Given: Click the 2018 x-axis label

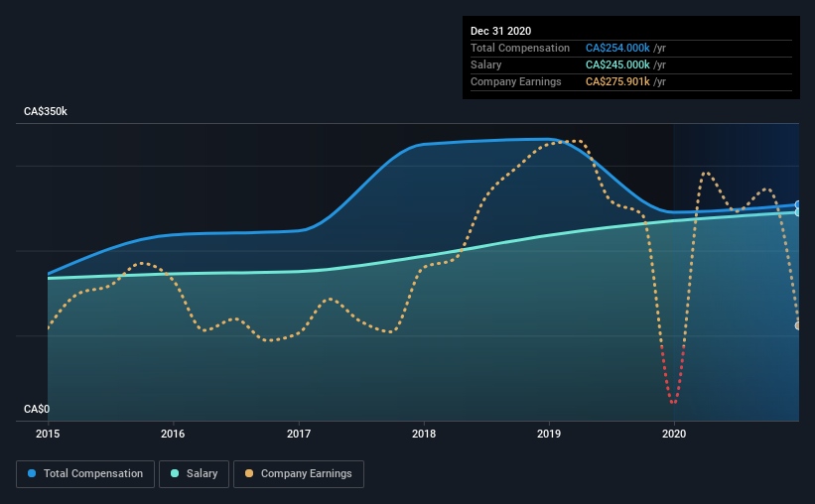Looking at the screenshot, I should pyautogui.click(x=424, y=434).
